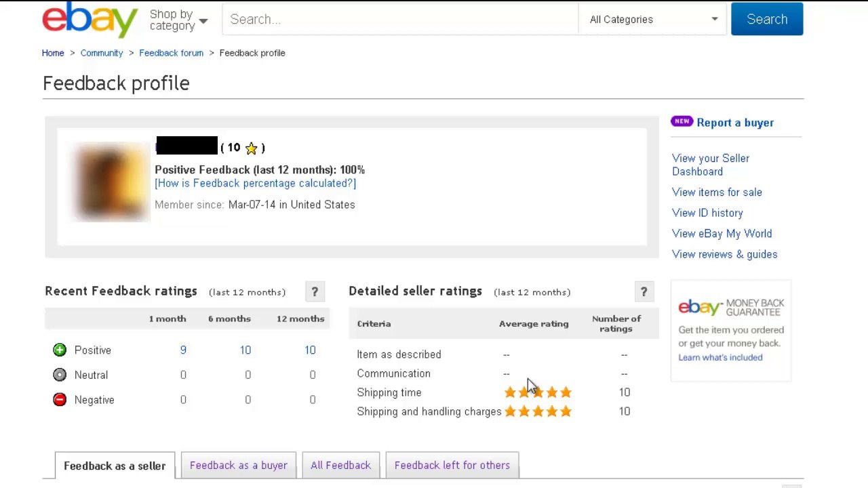
Task: Click the eBay Money Back Guarantee logo
Action: [731, 308]
